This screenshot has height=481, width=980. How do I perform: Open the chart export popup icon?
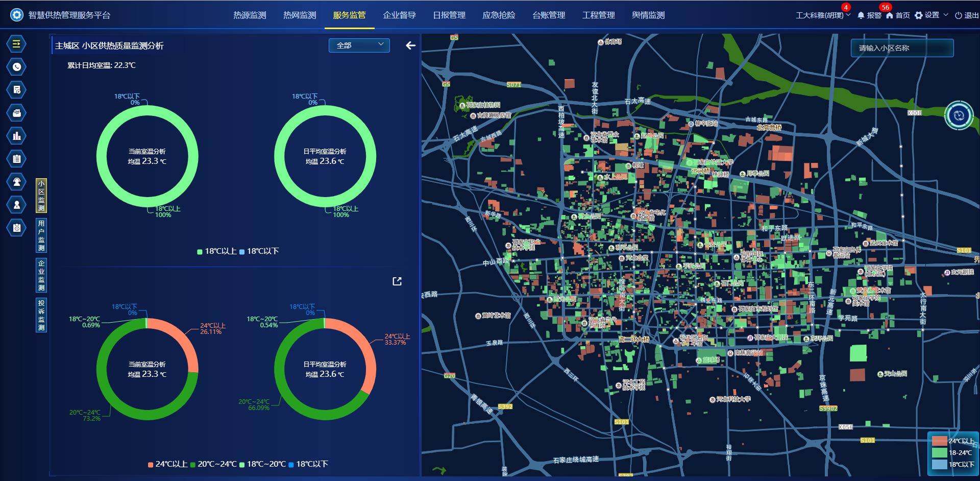[x=397, y=281]
